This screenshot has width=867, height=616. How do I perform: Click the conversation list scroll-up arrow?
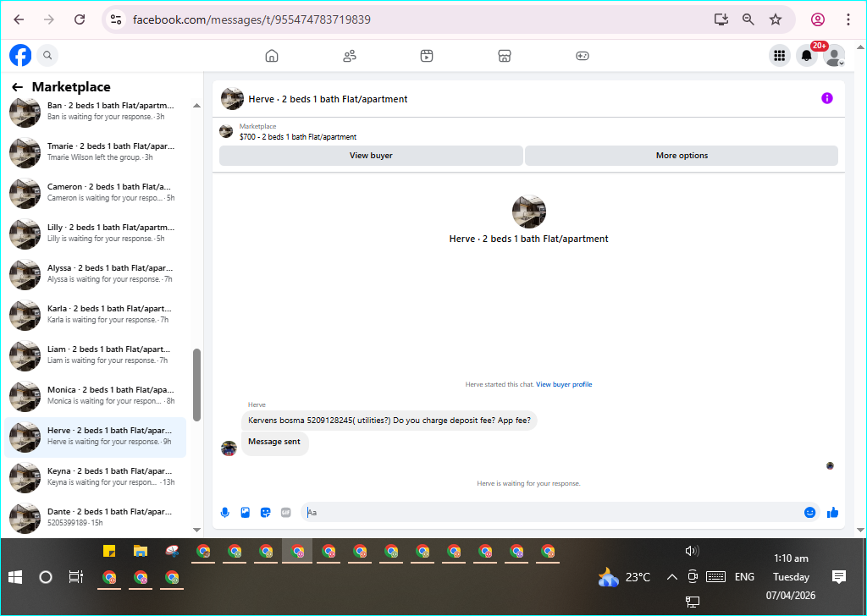tap(196, 106)
